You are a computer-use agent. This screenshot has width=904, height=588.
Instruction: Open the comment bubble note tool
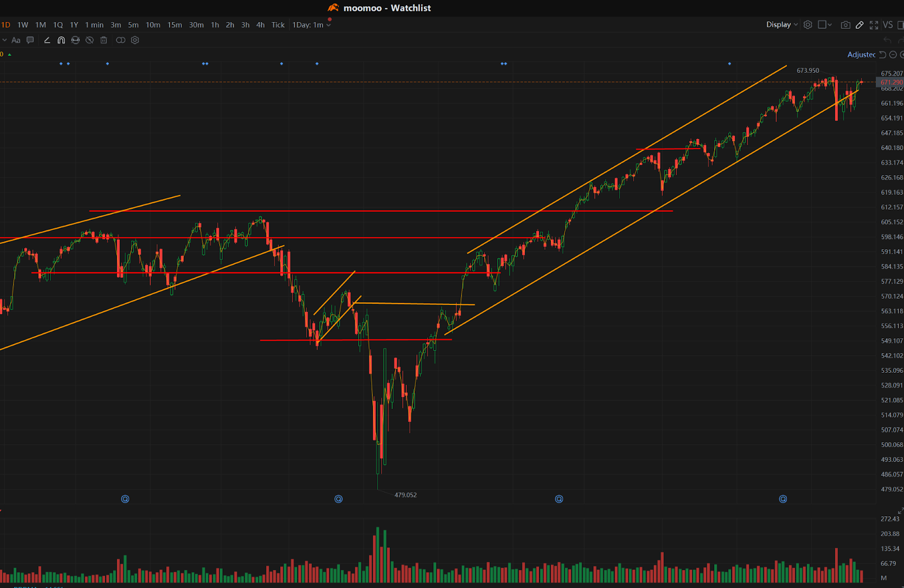click(31, 40)
